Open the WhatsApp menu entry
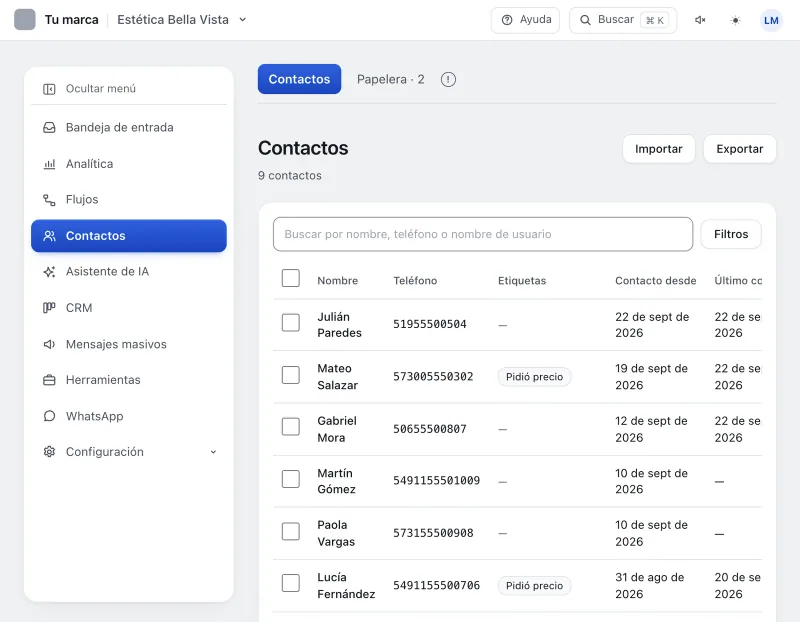The height and width of the screenshot is (622, 800). tap(129, 416)
